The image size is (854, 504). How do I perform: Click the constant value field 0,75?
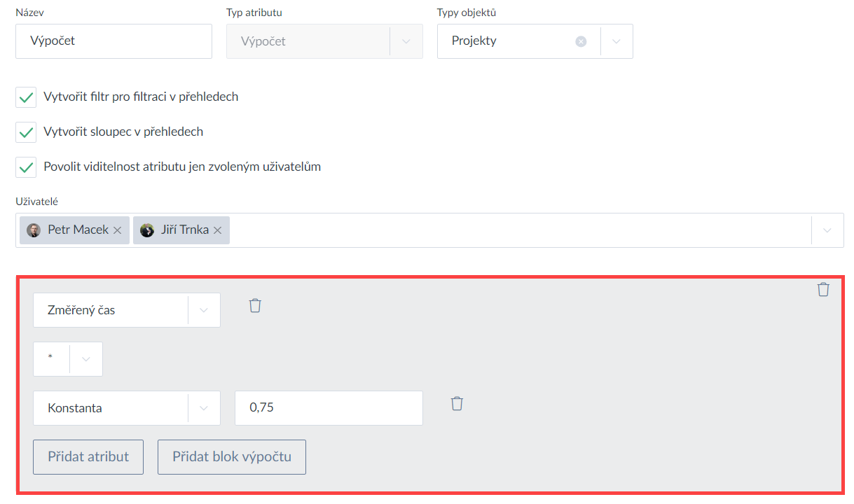[x=329, y=408]
